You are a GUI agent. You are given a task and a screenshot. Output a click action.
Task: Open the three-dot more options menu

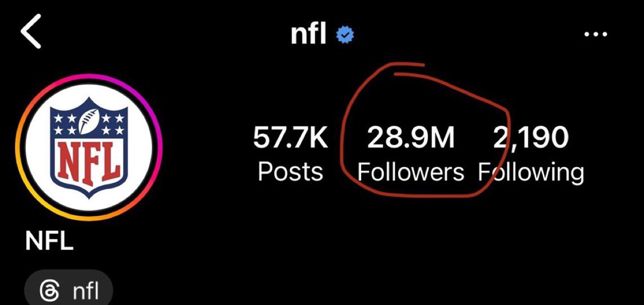point(596,35)
